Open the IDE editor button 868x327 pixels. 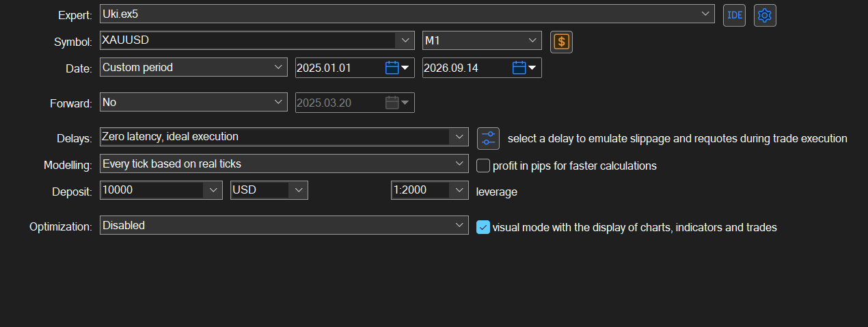pos(735,15)
